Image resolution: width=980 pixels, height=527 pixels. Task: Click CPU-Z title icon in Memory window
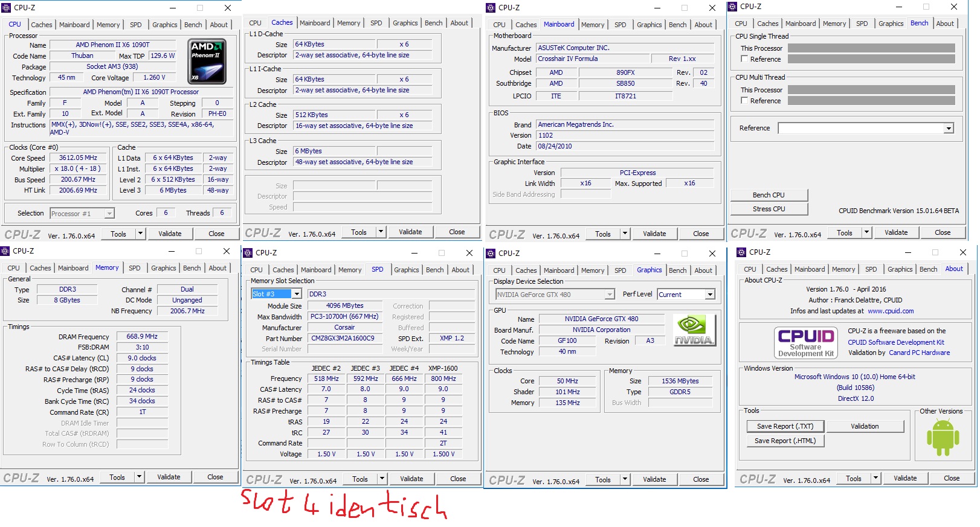5,251
